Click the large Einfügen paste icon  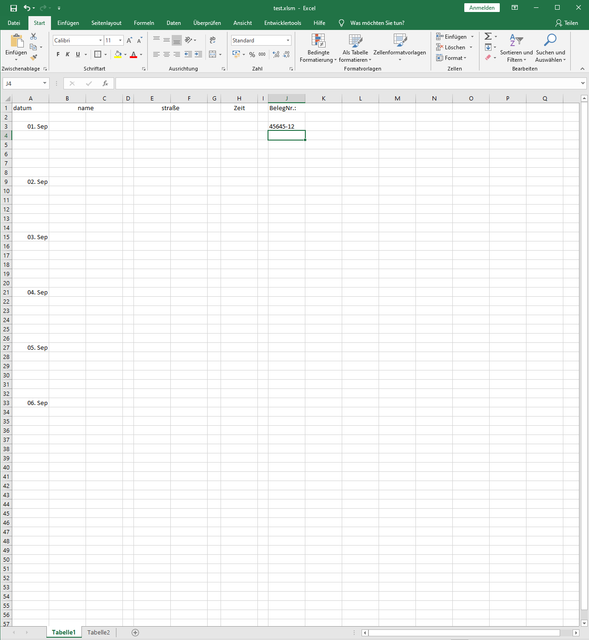16,41
